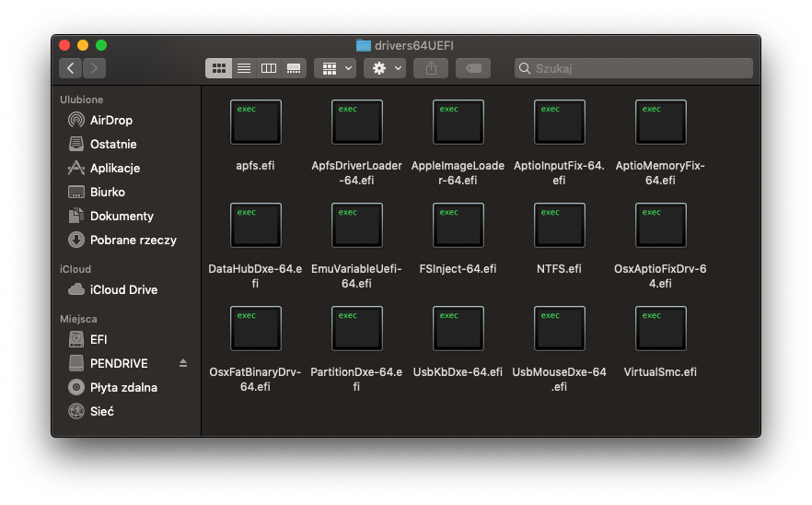Go back with the left chevron button
The height and width of the screenshot is (505, 812).
point(70,68)
